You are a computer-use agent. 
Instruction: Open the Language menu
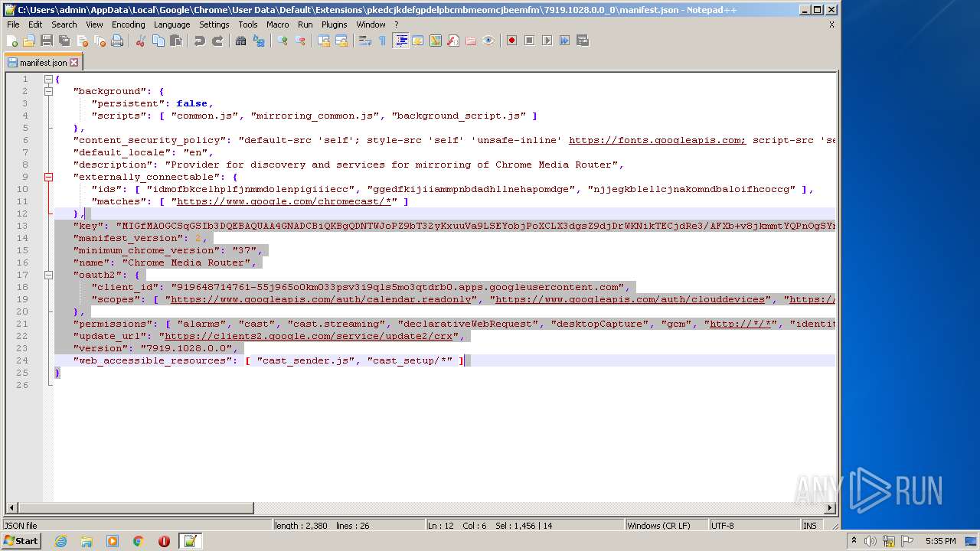click(171, 24)
